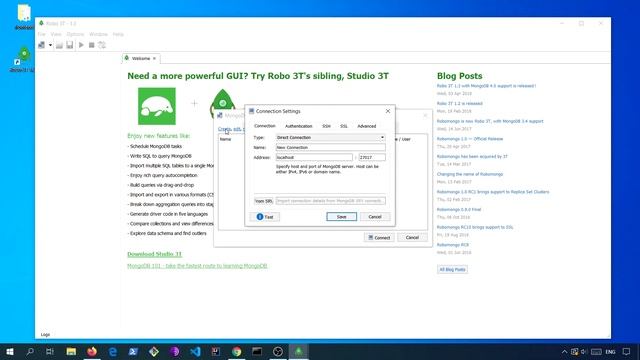
Task: Click the Robo 3T taskbar icon
Action: point(299,351)
